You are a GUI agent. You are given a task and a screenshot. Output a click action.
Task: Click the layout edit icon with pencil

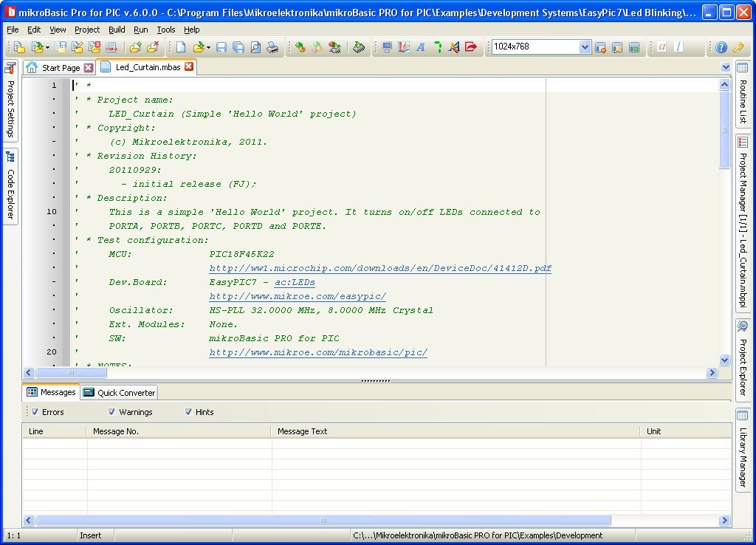[x=617, y=47]
